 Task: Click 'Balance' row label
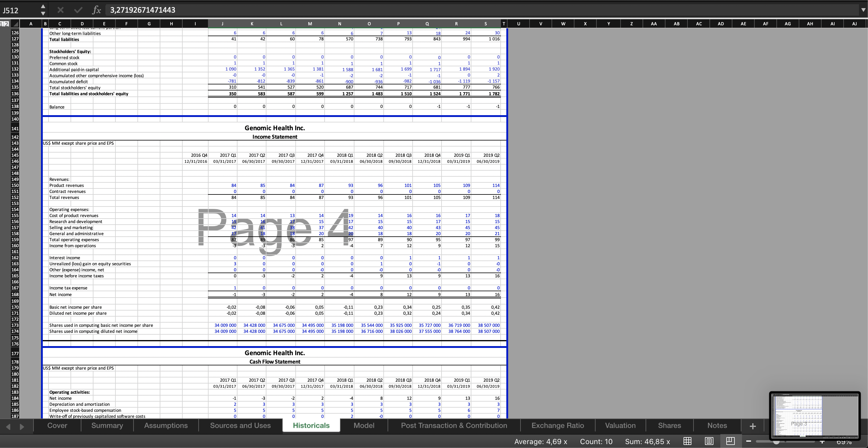57,107
